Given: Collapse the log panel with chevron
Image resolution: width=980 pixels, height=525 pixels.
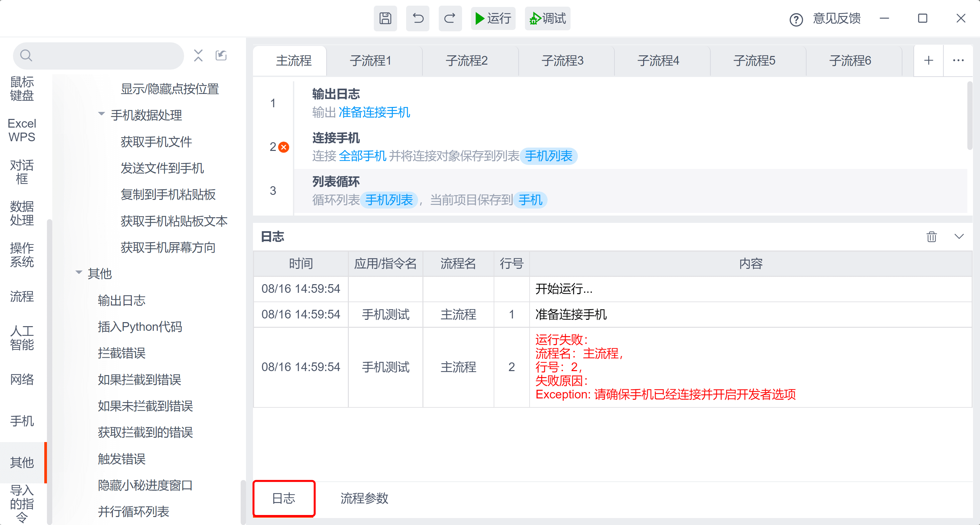Looking at the screenshot, I should click(959, 237).
